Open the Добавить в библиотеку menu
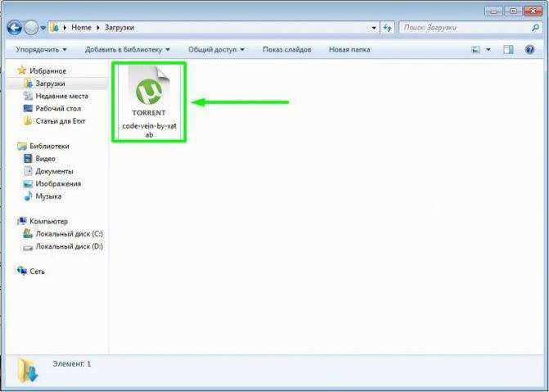The height and width of the screenshot is (392, 549). (x=128, y=50)
